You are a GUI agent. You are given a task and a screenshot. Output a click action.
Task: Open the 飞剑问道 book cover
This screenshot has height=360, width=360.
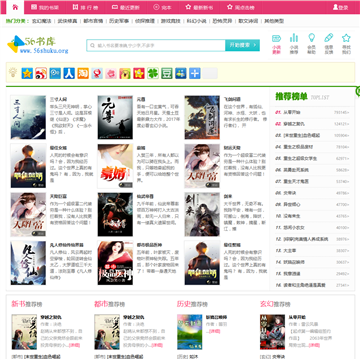coord(202,117)
